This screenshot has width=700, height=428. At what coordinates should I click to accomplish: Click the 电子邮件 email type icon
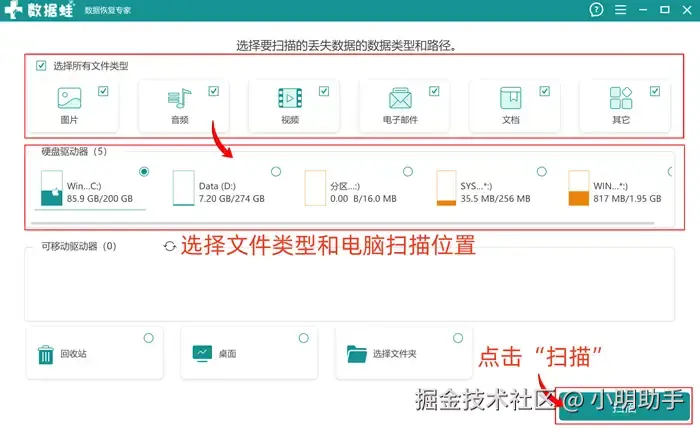[400, 98]
